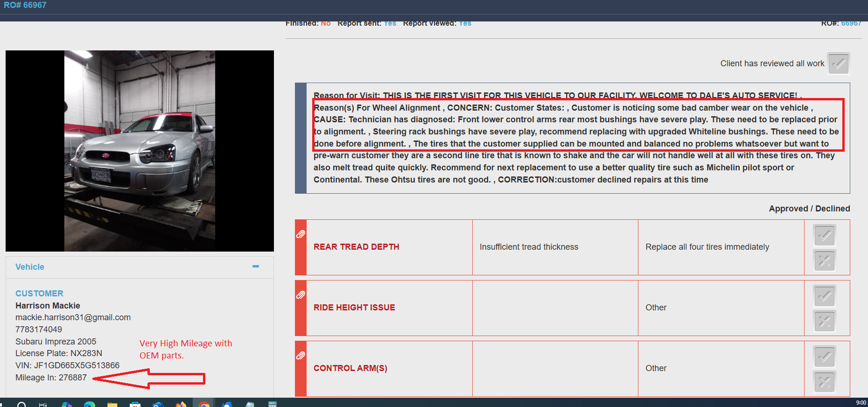
Task: Open attachment for Control Arm(s) item
Action: tap(301, 355)
